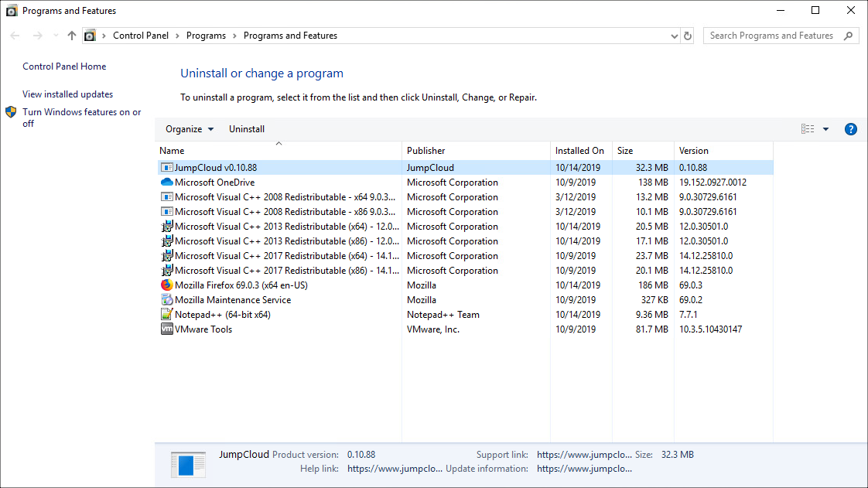Viewport: 868px width, 488px height.
Task: Click the JumpCloud application icon
Action: pos(166,167)
